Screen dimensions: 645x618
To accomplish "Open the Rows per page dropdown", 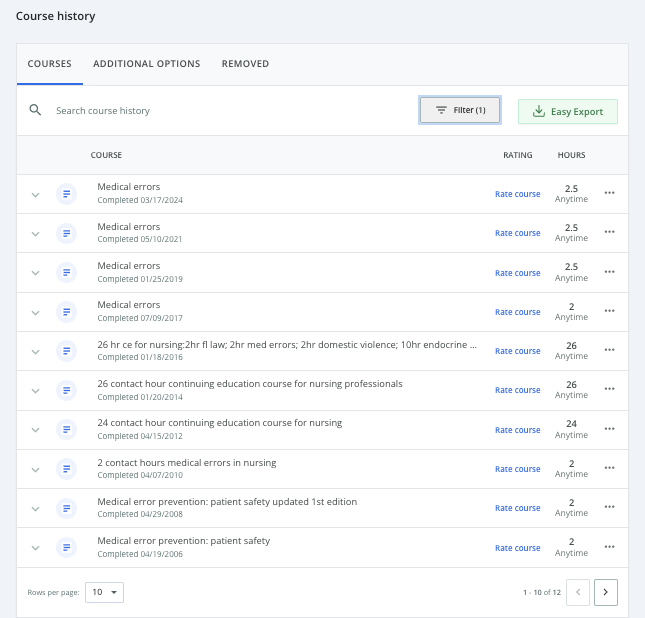I will pyautogui.click(x=104, y=592).
